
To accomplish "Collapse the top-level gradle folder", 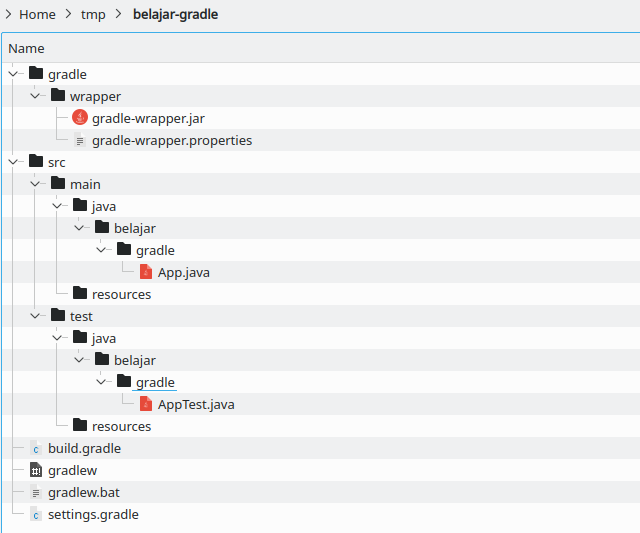I will click(x=13, y=74).
